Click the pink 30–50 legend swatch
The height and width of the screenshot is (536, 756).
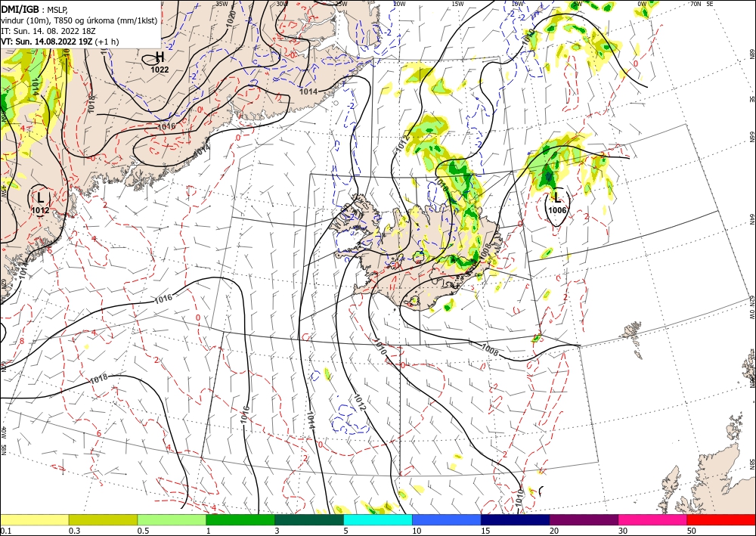[653, 519]
